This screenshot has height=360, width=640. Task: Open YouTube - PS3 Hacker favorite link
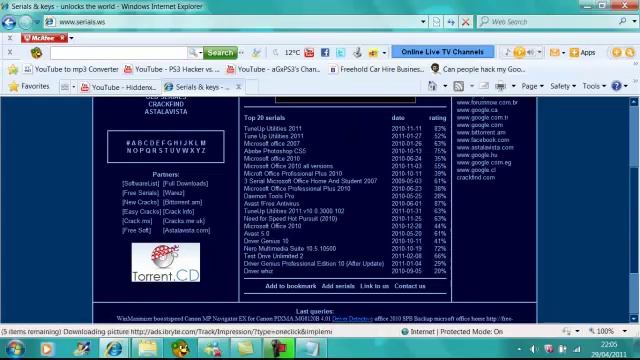pos(172,69)
